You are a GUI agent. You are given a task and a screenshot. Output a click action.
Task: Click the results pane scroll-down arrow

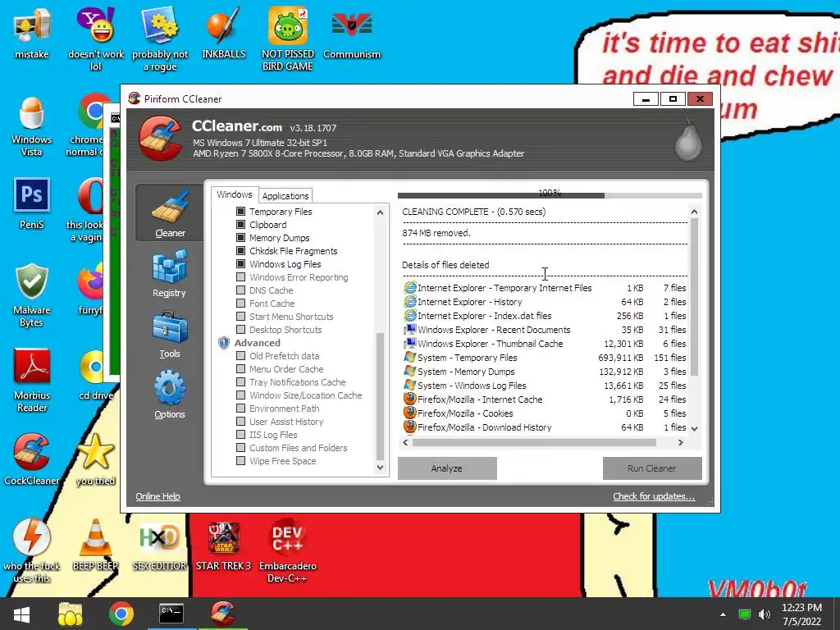click(x=694, y=428)
